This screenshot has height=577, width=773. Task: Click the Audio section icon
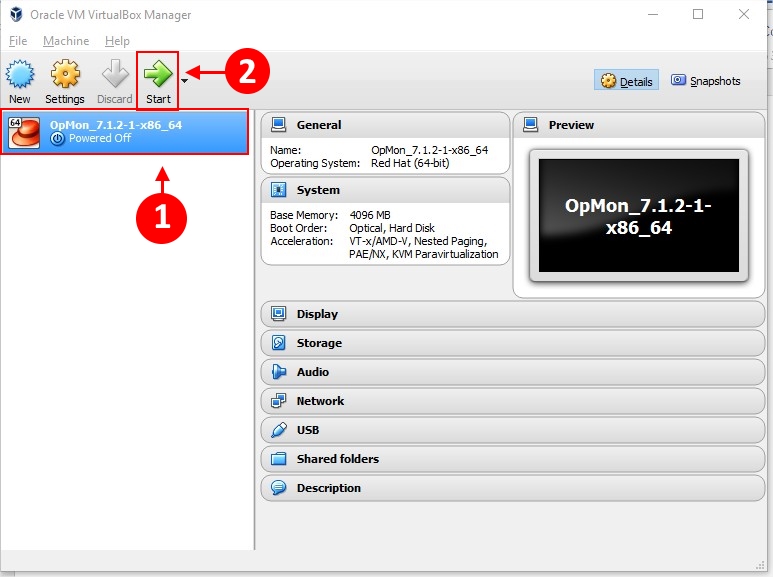coord(279,372)
